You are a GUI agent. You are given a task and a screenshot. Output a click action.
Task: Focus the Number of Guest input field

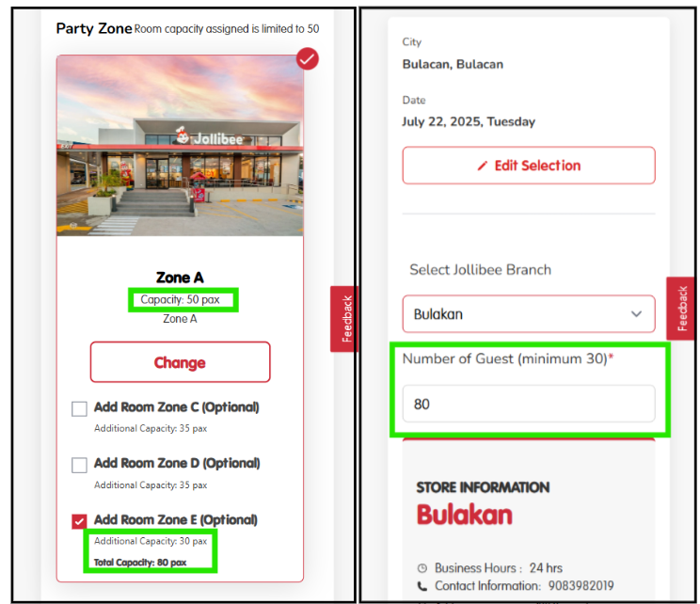528,404
